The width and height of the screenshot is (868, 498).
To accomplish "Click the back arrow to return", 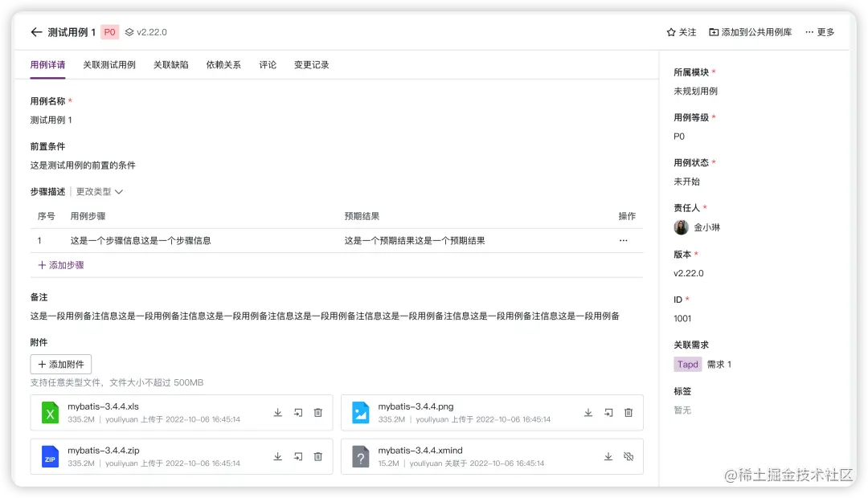I will tap(36, 32).
